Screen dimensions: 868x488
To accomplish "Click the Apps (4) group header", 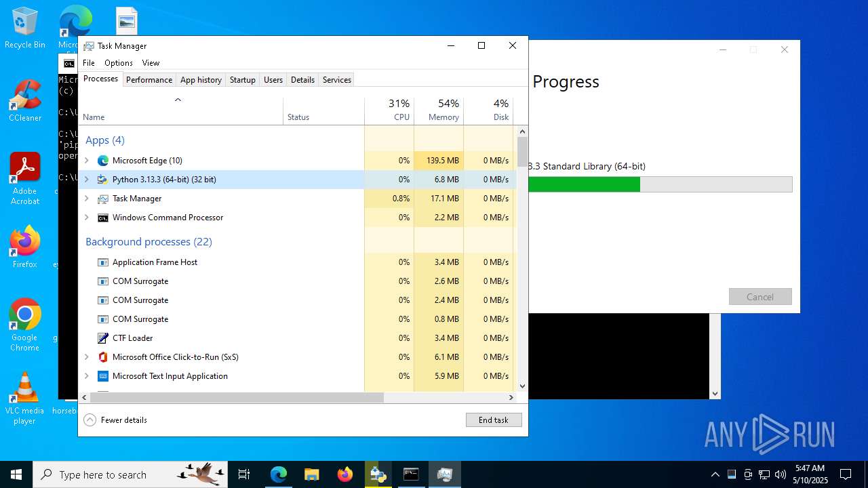I will [x=105, y=140].
